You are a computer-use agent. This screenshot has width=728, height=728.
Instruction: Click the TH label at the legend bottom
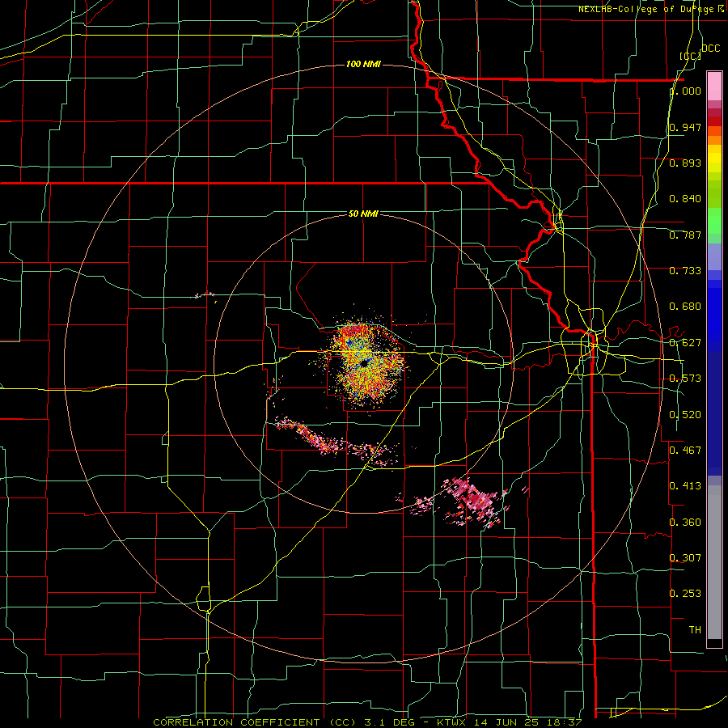tap(695, 630)
